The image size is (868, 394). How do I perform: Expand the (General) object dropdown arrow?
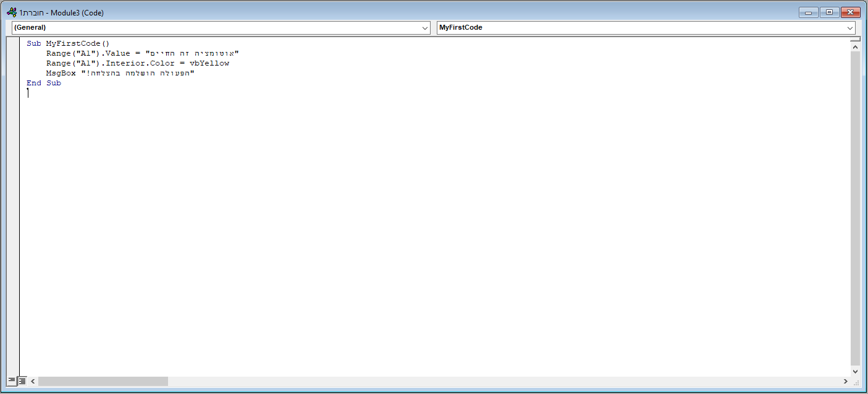tap(424, 28)
